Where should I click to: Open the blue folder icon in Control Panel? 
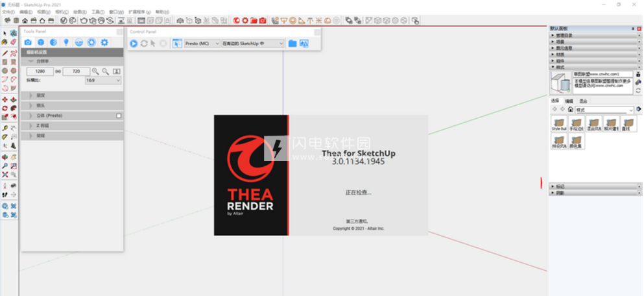(292, 43)
